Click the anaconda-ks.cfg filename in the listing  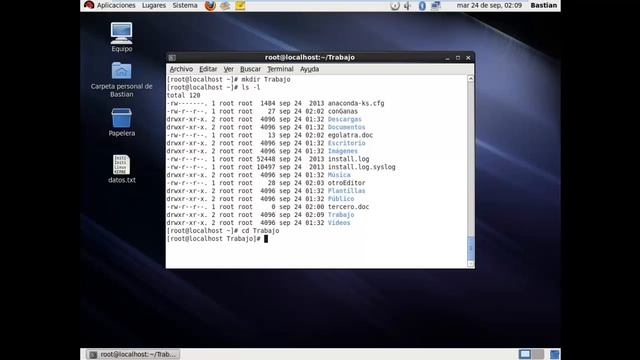(356, 103)
